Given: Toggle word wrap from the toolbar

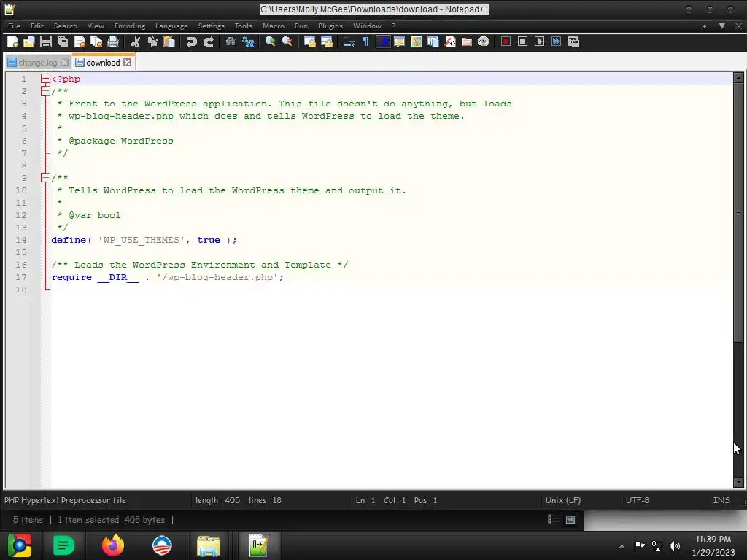Looking at the screenshot, I should click(x=349, y=42).
